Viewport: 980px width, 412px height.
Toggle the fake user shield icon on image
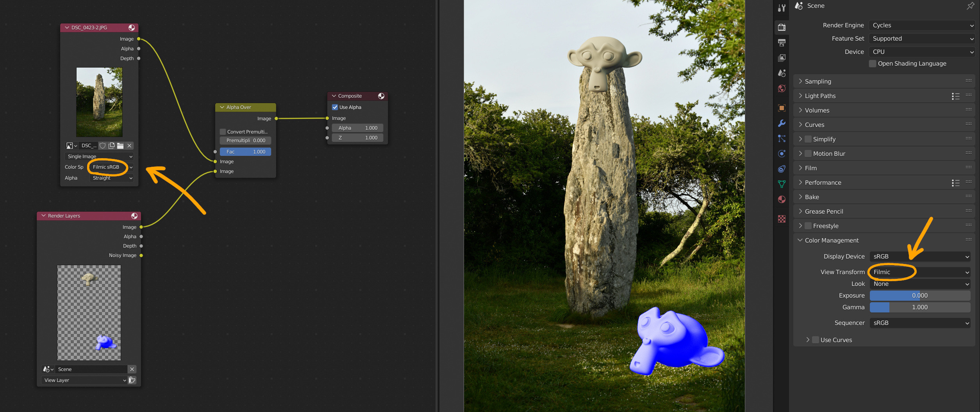coord(103,146)
